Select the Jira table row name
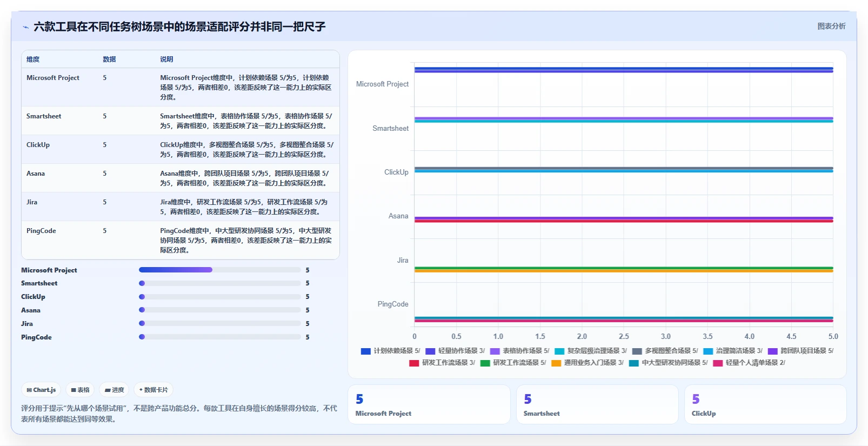 click(32, 202)
